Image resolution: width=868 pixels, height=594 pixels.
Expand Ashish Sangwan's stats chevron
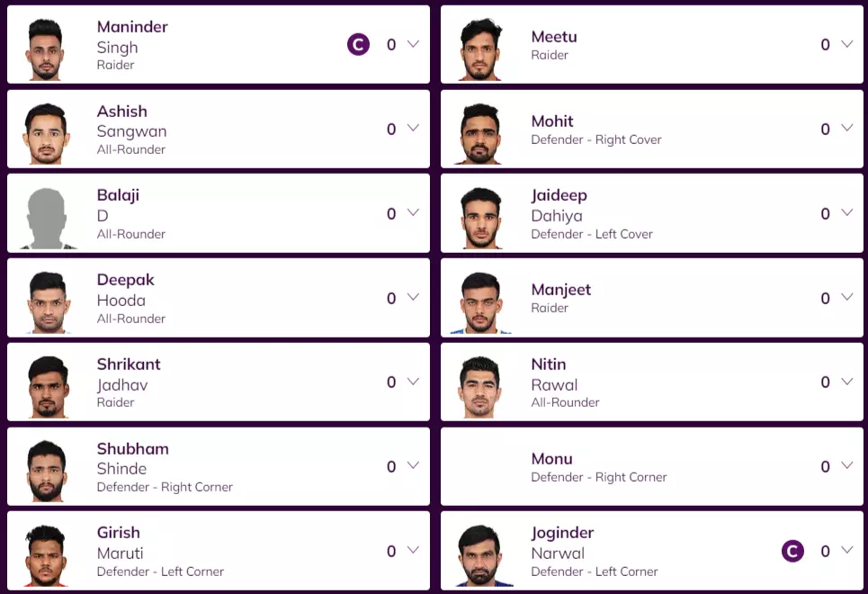[413, 129]
